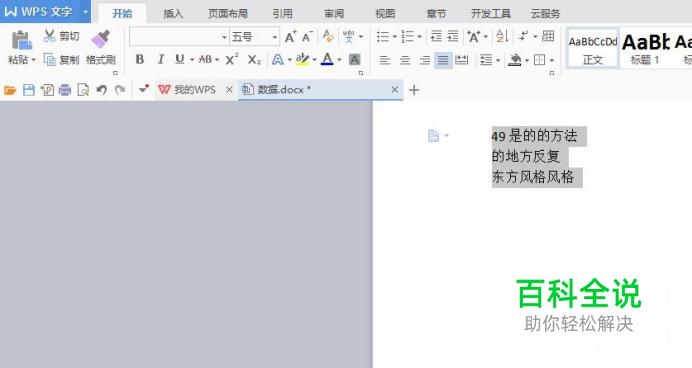Image resolution: width=692 pixels, height=368 pixels.
Task: Redo last action
Action: point(120,90)
